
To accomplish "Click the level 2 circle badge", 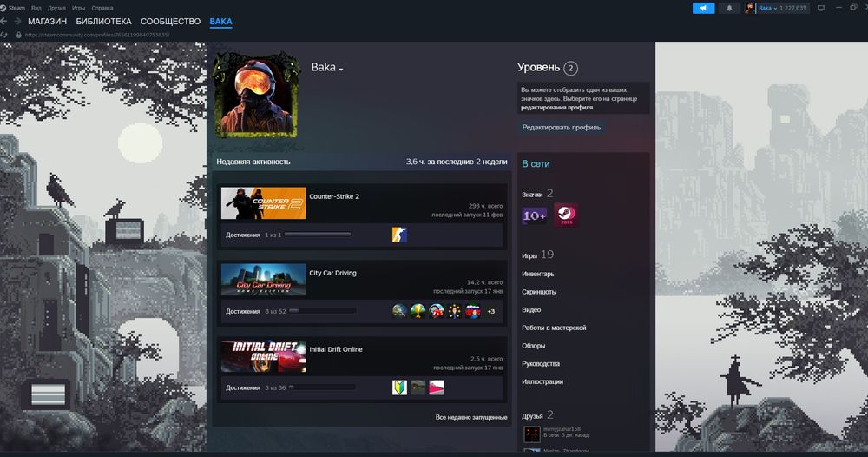I will click(571, 68).
